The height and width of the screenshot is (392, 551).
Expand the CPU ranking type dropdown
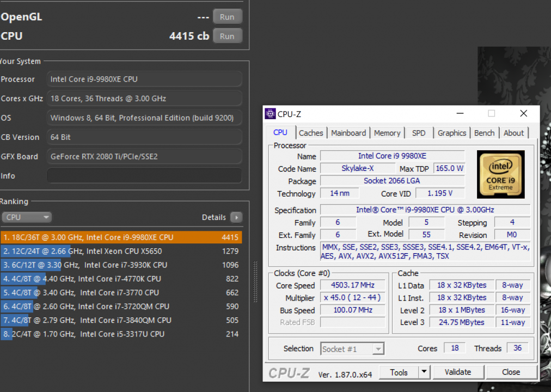click(27, 217)
